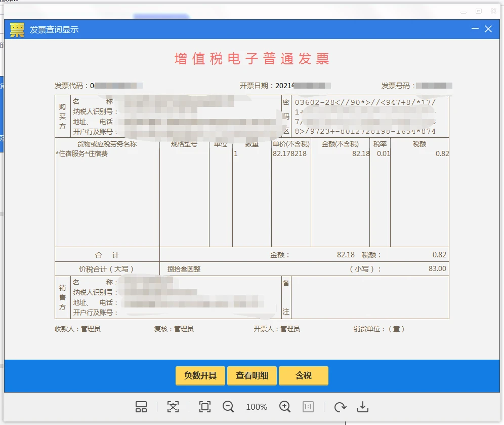Image resolution: width=504 pixels, height=425 pixels.
Task: Click the yellow 票 logo icon
Action: click(17, 29)
